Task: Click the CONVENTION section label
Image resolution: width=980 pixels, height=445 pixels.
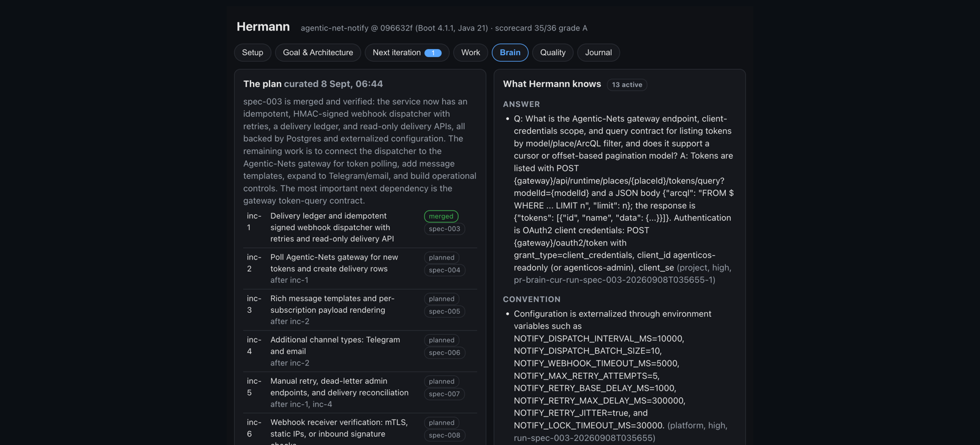Action: 532,299
